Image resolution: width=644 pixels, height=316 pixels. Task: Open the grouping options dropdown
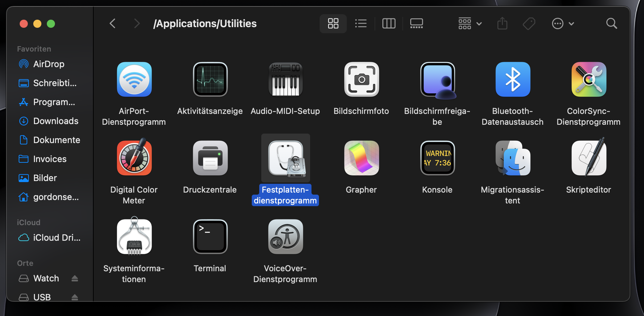[x=470, y=23]
